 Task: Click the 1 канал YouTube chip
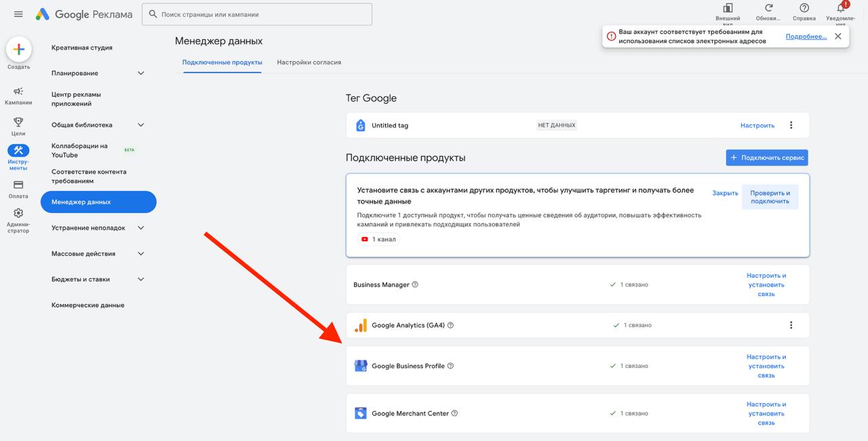click(378, 239)
